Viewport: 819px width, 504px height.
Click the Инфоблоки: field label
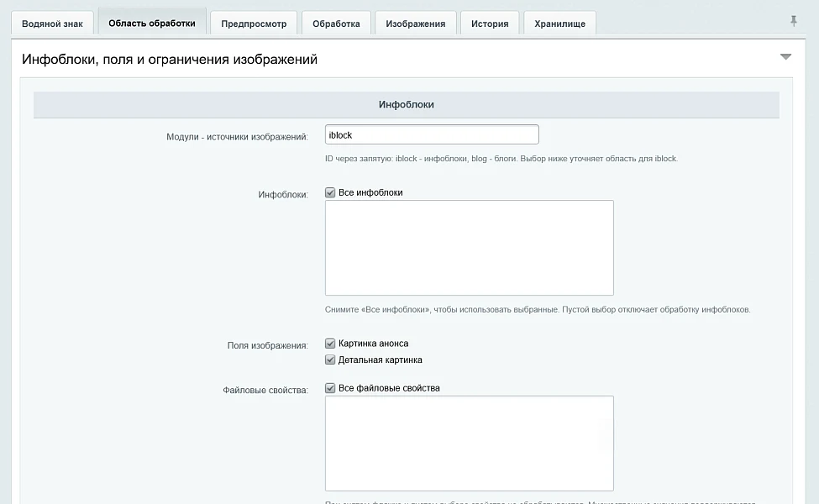pyautogui.click(x=283, y=195)
